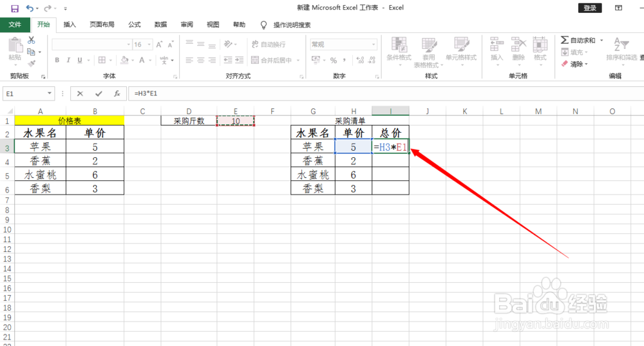Click the Decrease Font Size icon

pyautogui.click(x=171, y=44)
